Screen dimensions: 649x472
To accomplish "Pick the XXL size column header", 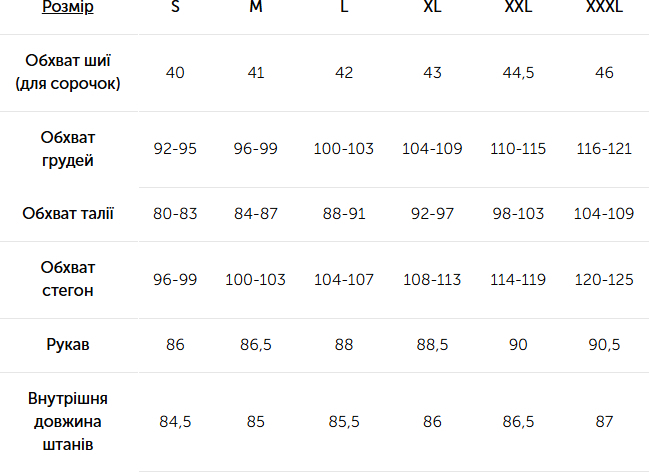I will click(x=518, y=8).
